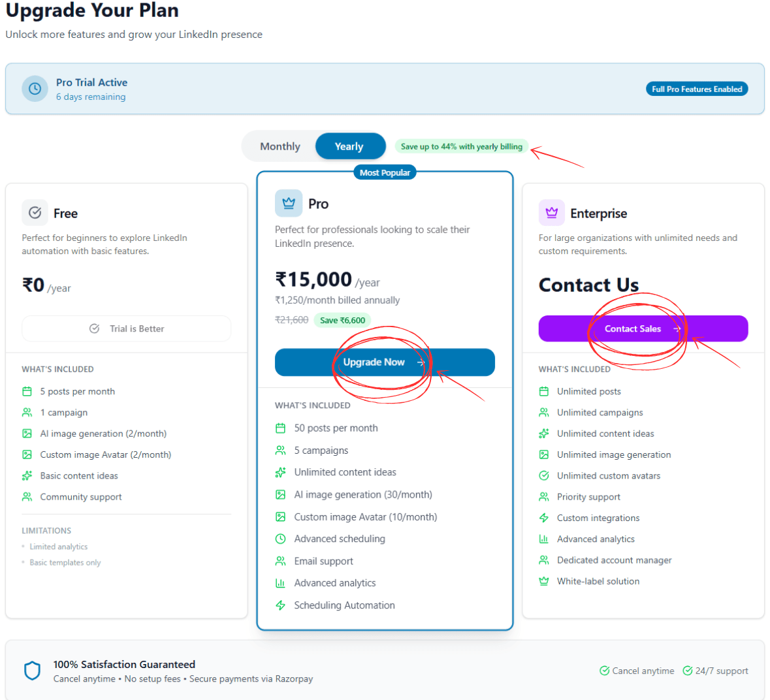Click the Full Pro Features Enabled badge

tap(697, 88)
